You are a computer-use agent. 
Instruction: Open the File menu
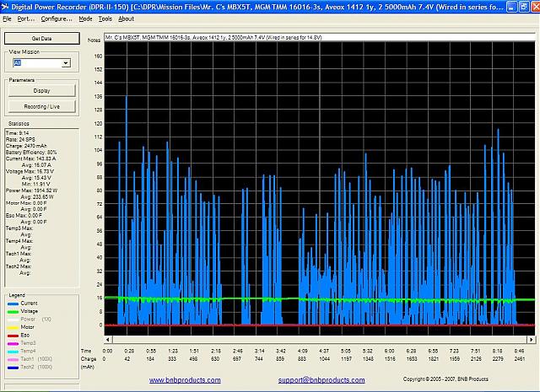click(8, 18)
